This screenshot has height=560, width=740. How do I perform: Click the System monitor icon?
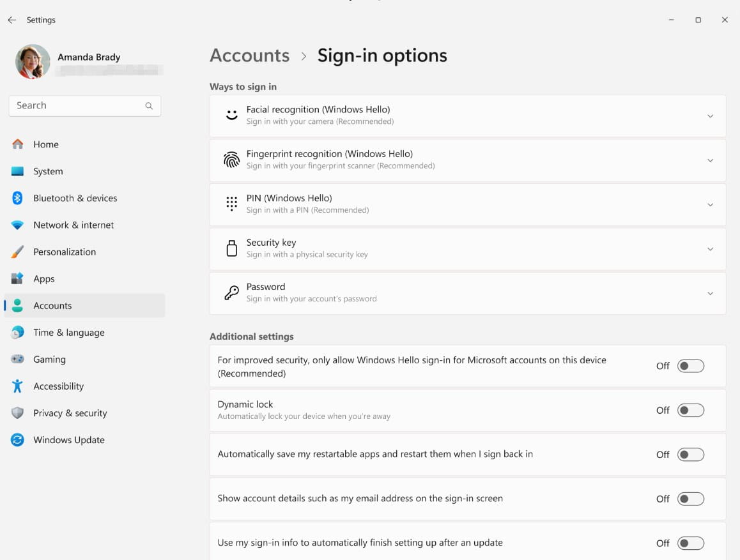[x=17, y=171]
